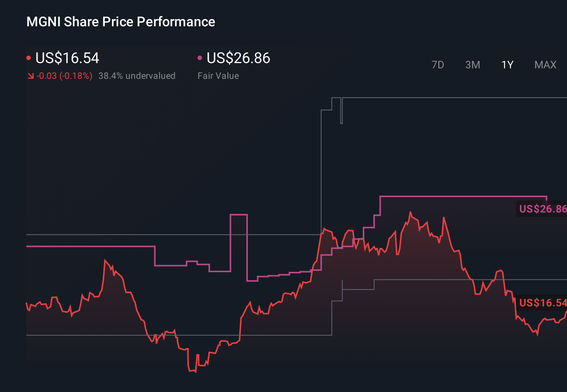The height and width of the screenshot is (392, 567).
Task: Click the grey analyst price target line
Action: [451, 97]
